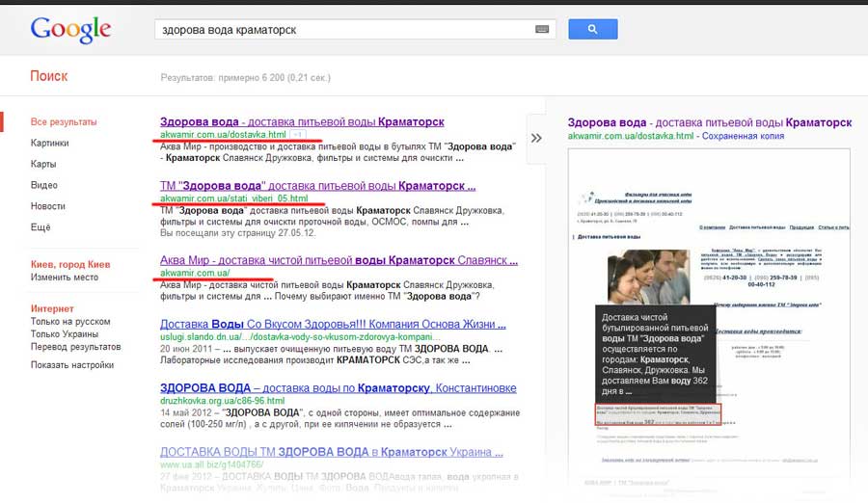The height and width of the screenshot is (503, 868).
Task: Click 'Киев, город Киев' location text
Action: 70,264
